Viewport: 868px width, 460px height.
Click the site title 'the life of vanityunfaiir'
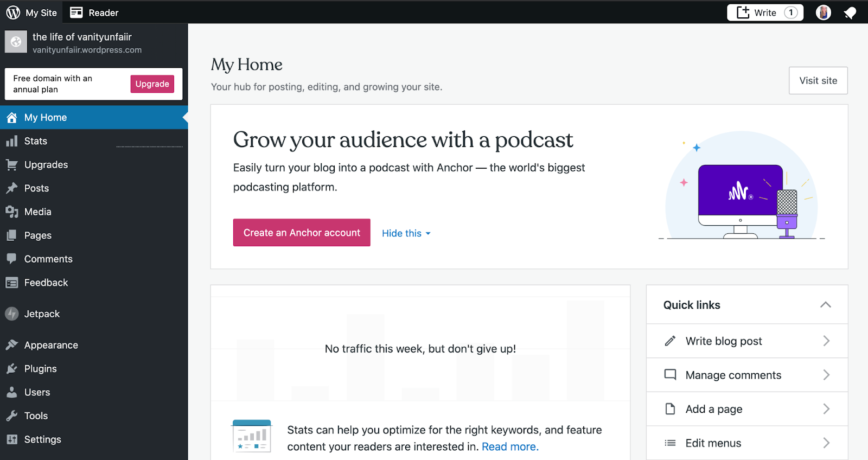click(x=82, y=37)
